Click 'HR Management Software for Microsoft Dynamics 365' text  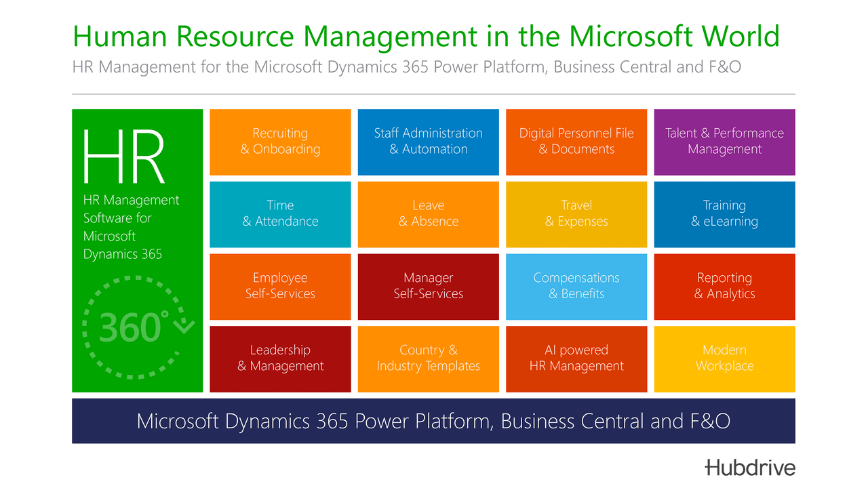[x=132, y=227]
